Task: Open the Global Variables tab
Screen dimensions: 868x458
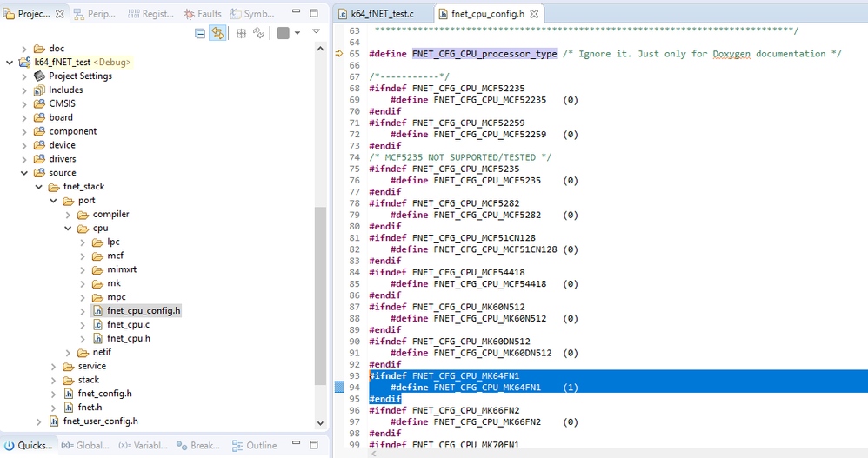Action: [x=85, y=445]
